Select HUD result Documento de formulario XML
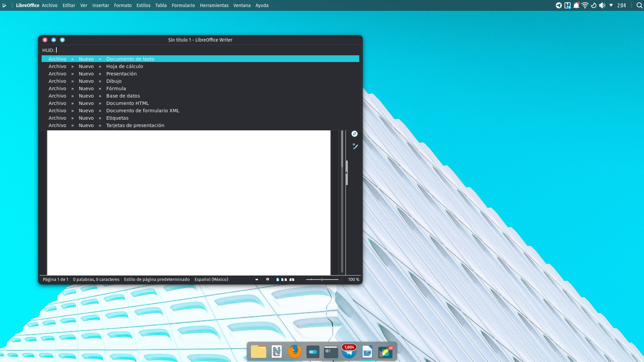The height and width of the screenshot is (362, 644). 200,111
